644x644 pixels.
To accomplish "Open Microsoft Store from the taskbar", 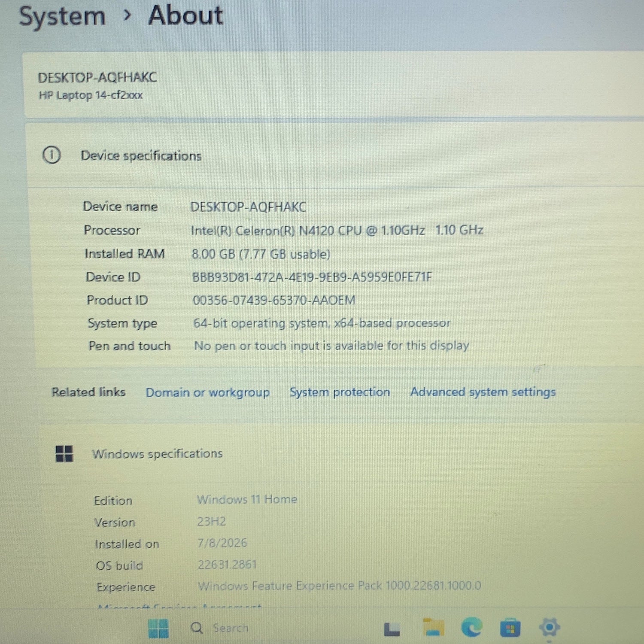I will 510,628.
